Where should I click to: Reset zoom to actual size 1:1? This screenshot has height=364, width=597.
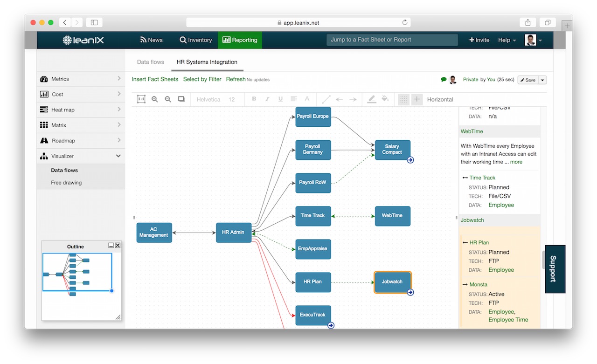pyautogui.click(x=141, y=99)
